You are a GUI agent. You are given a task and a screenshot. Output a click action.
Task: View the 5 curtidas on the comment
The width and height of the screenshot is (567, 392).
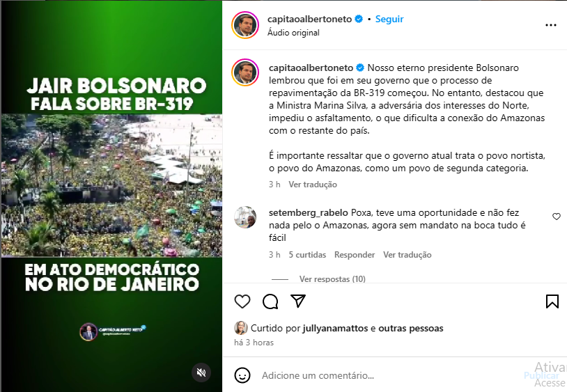point(307,255)
